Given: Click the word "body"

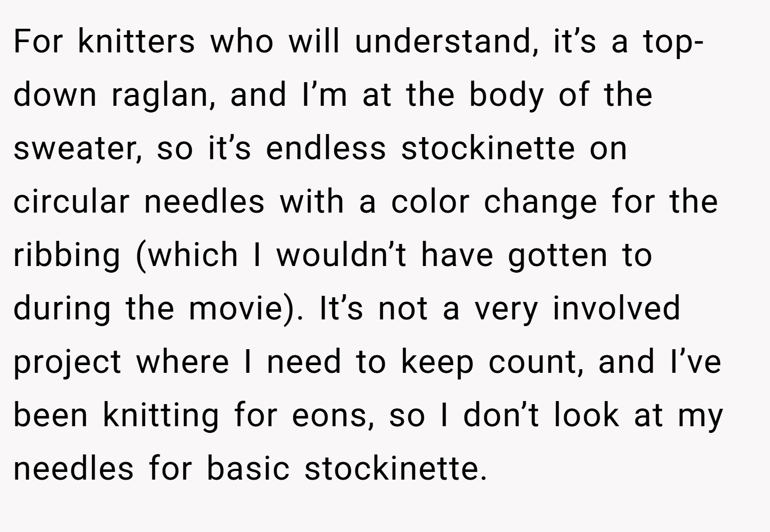Looking at the screenshot, I should tap(506, 96).
